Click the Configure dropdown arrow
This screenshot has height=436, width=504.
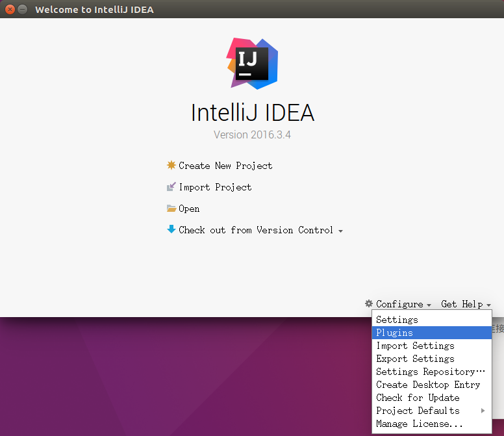pyautogui.click(x=429, y=305)
